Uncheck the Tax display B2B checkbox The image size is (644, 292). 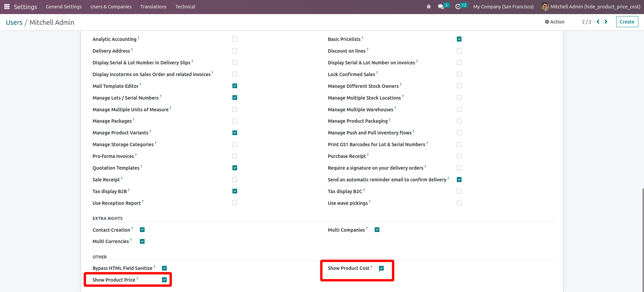click(235, 191)
